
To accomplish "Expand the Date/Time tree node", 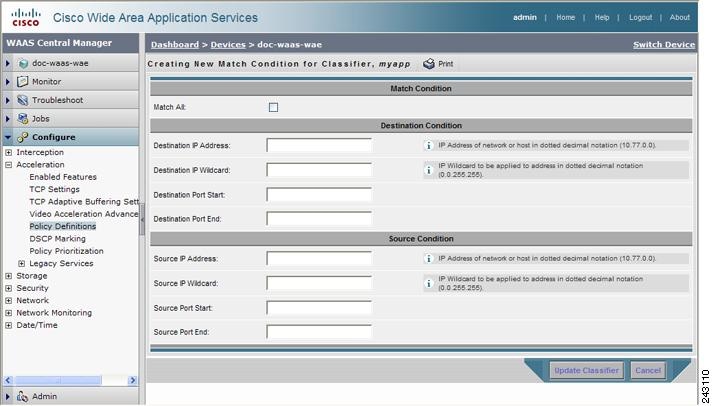I will point(9,325).
